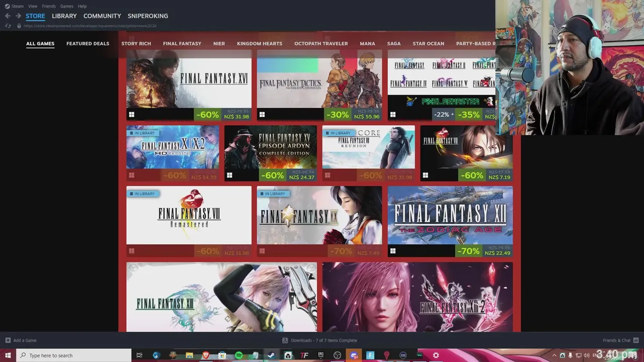Click the ENG language indicator

(x=595, y=355)
